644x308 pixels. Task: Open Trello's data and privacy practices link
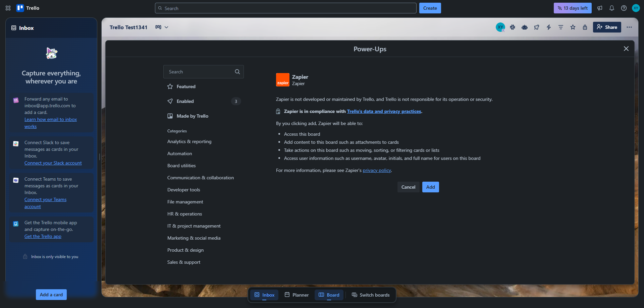click(x=384, y=111)
